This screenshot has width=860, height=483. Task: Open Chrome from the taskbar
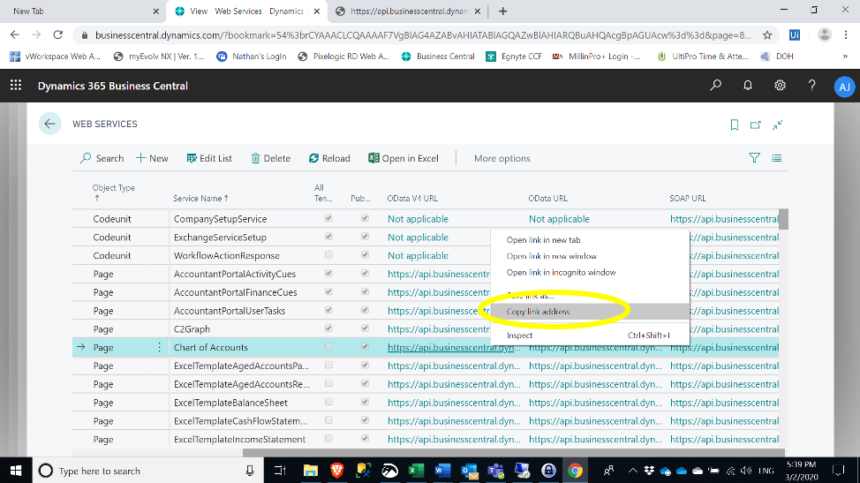(x=575, y=470)
